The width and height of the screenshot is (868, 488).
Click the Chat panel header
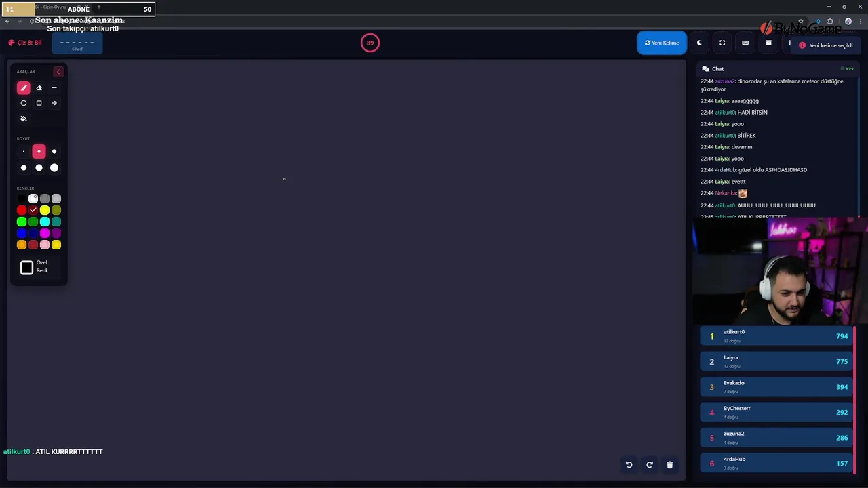point(778,68)
